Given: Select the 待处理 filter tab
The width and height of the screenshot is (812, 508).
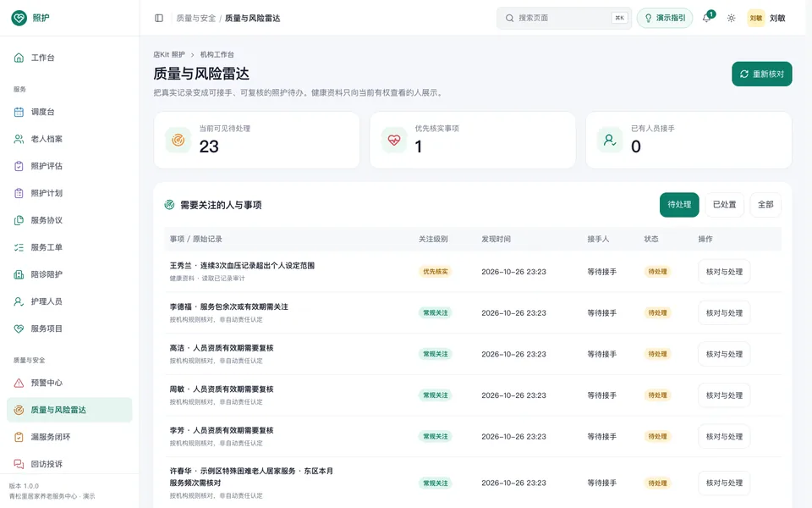Looking at the screenshot, I should coord(679,205).
